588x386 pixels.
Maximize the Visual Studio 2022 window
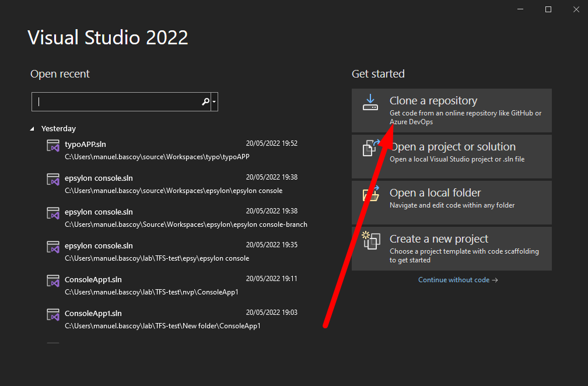548,9
